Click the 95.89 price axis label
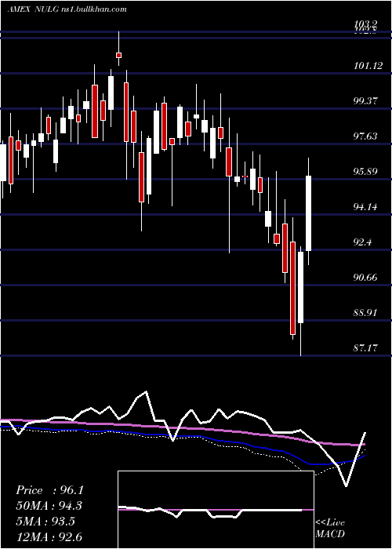 coord(365,172)
